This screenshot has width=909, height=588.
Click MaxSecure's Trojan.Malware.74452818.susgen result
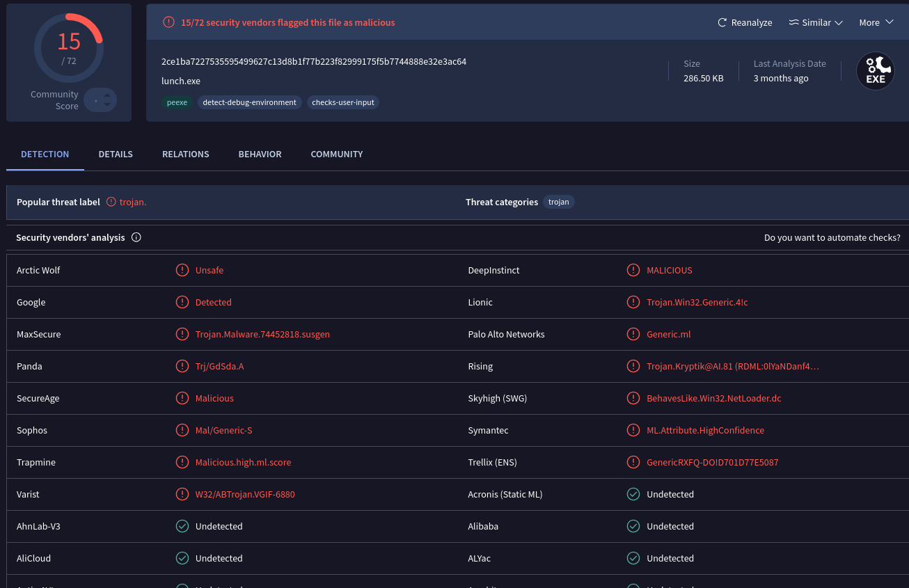pos(262,334)
